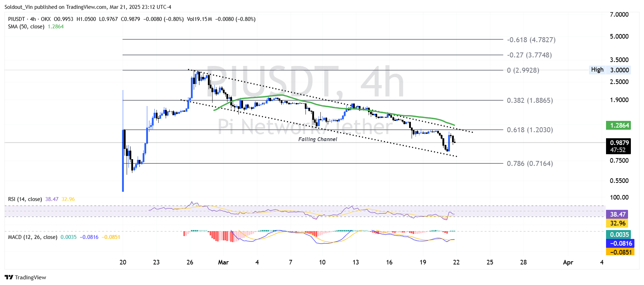Image resolution: width=644 pixels, height=285 pixels.
Task: Click the purple RSI value tag 38.47
Action: (x=617, y=214)
